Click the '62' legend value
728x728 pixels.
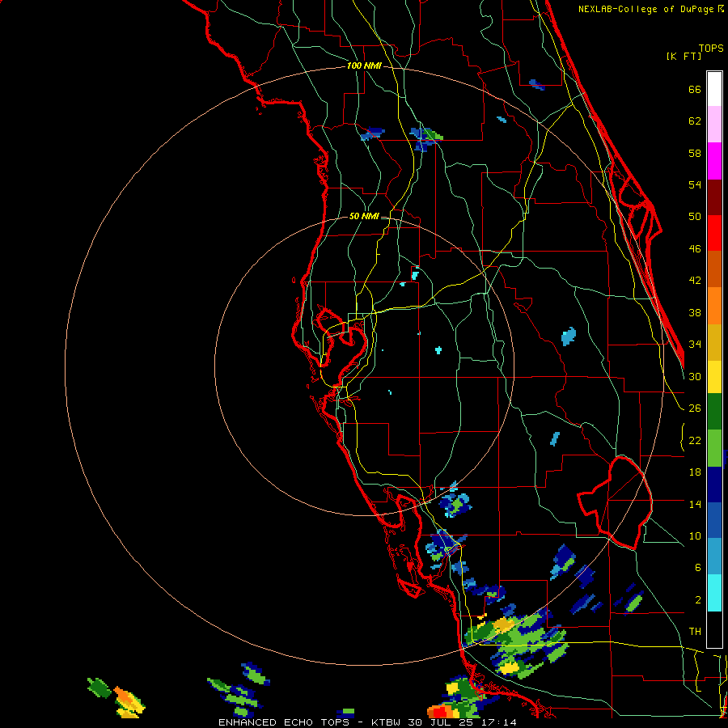695,121
